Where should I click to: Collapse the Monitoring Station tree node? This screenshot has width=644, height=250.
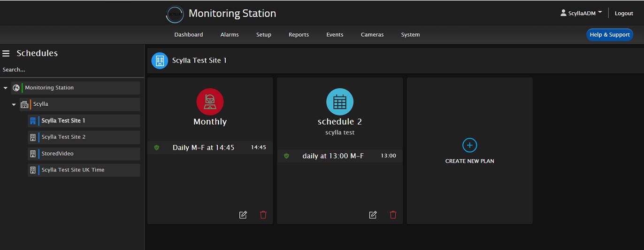click(x=6, y=88)
